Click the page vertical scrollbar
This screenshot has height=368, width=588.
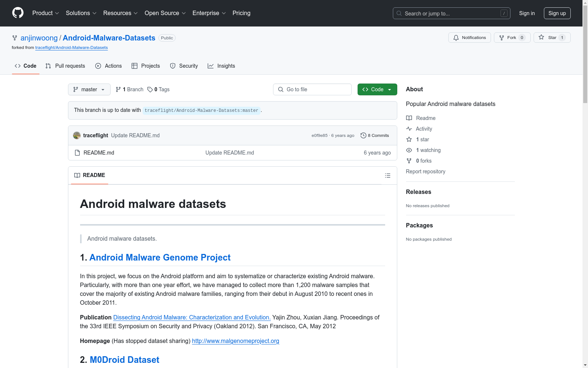[585, 184]
